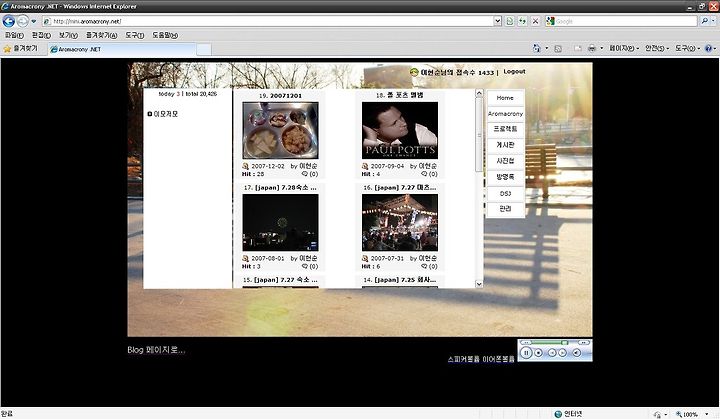720x419 pixels.
Task: Click the 이어폰볼륨 link
Action: (x=498, y=359)
